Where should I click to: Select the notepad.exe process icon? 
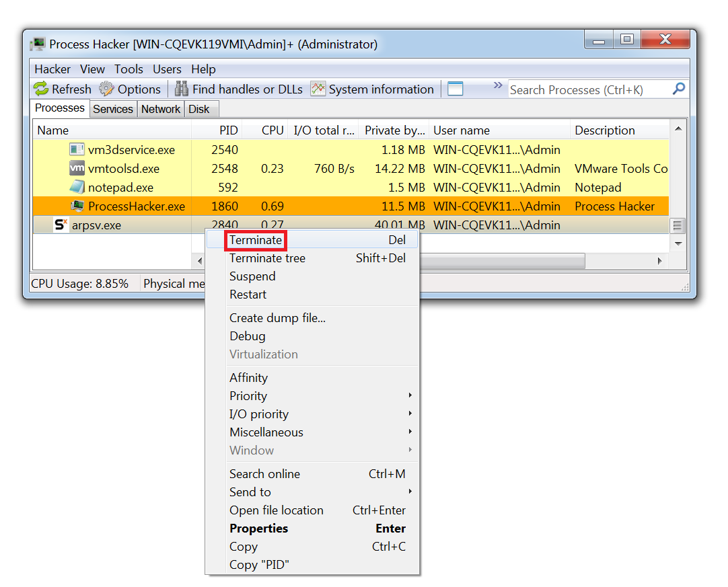(x=77, y=187)
